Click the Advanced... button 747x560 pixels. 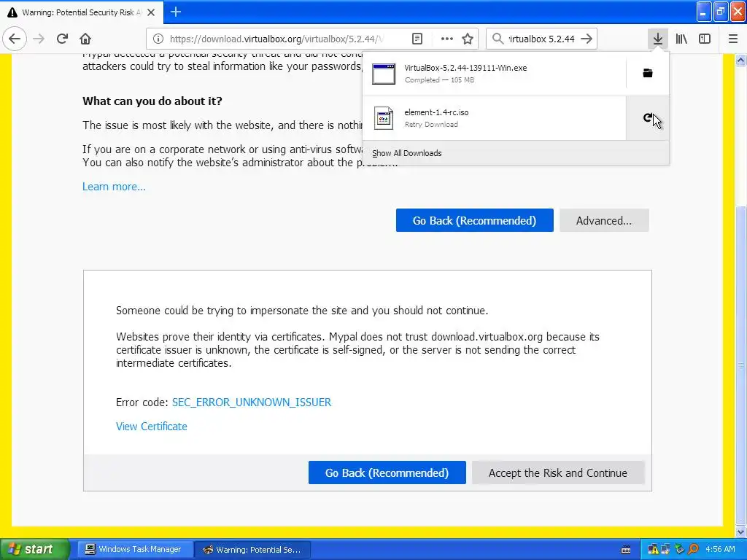pos(604,220)
